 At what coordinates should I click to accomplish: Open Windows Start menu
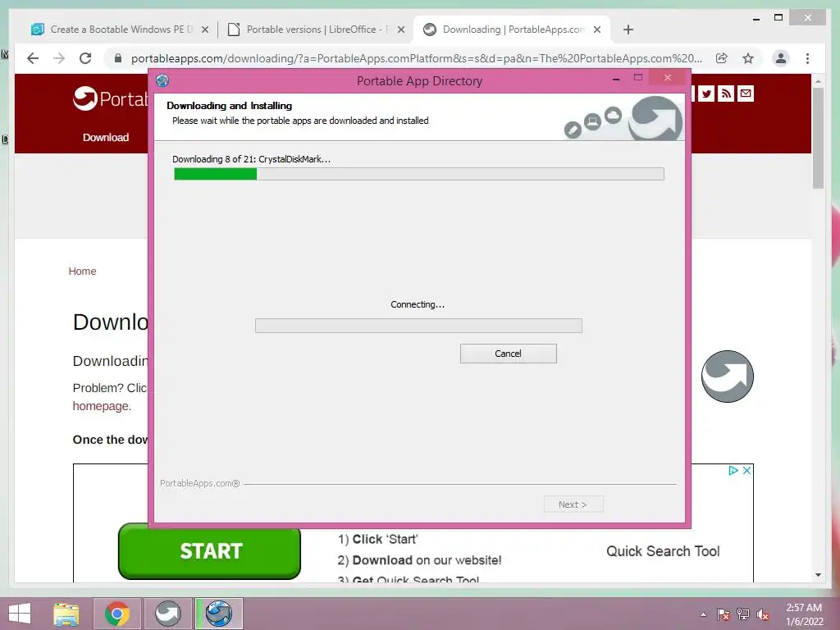point(20,614)
